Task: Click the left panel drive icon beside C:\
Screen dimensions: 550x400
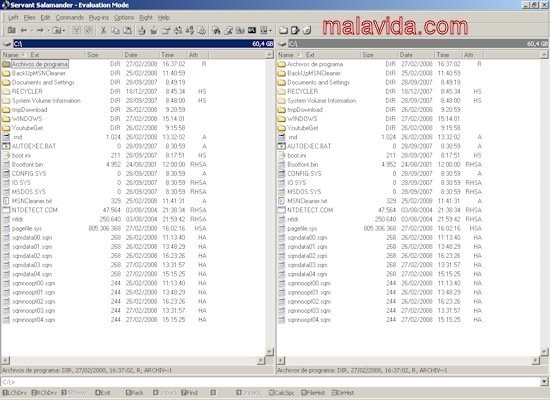Action: coord(7,44)
